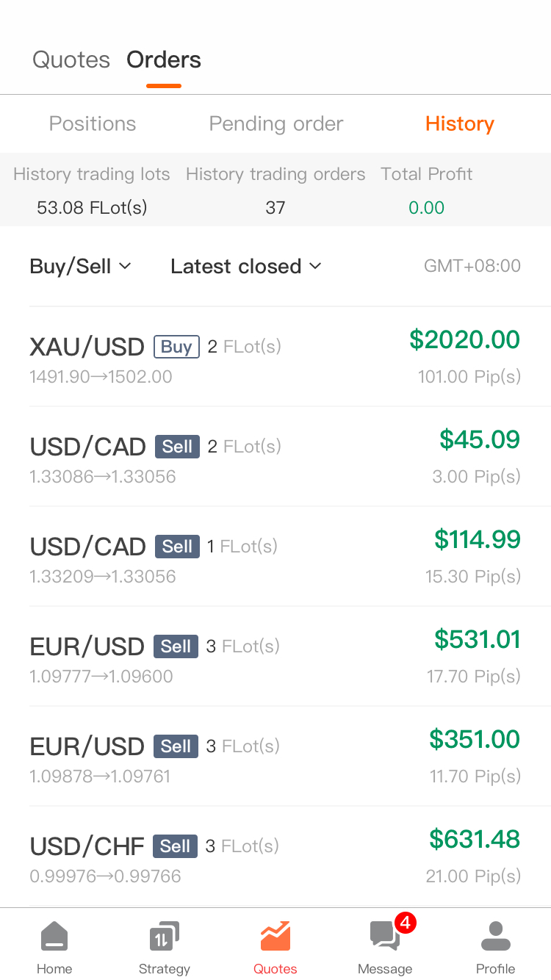Switch to the top Quotes tab
The height and width of the screenshot is (980, 551).
tap(71, 60)
